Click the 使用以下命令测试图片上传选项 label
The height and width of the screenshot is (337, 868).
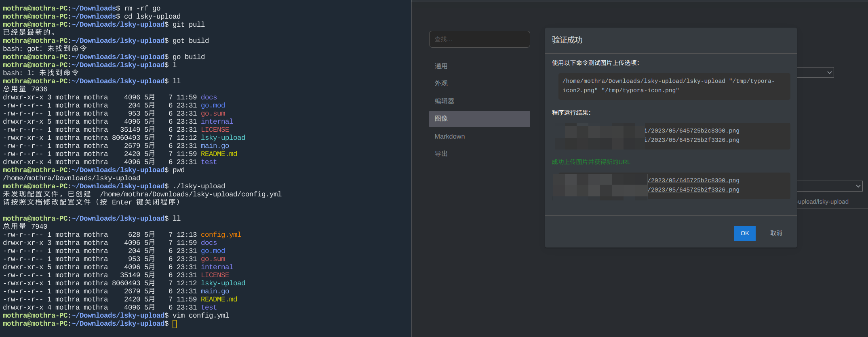point(595,63)
